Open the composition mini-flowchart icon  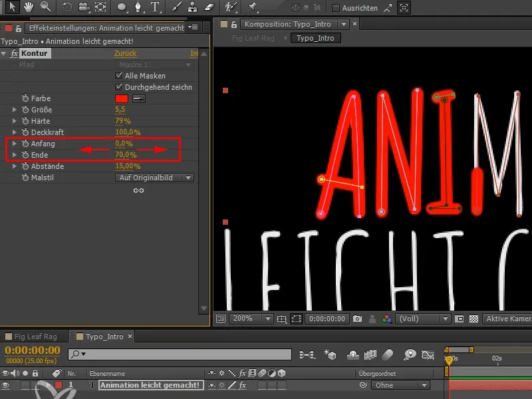pyautogui.click(x=307, y=355)
